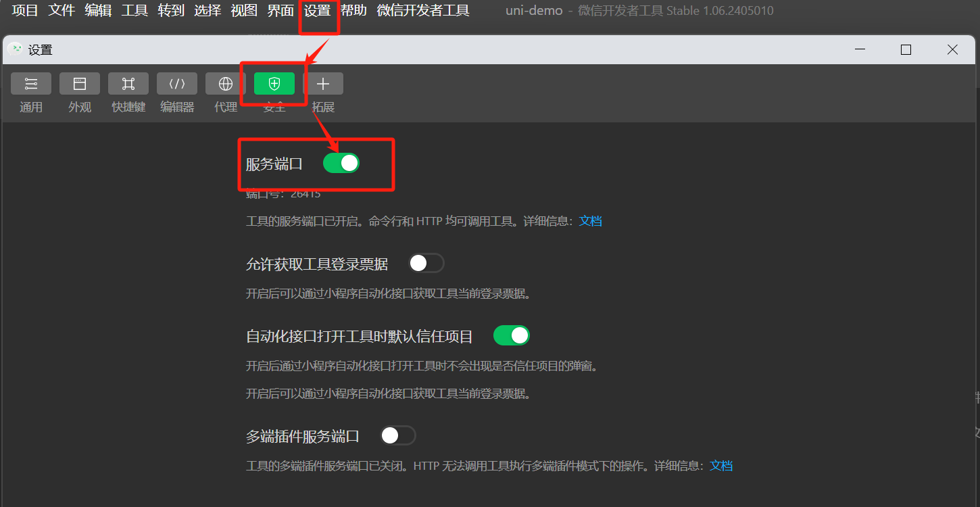Click the settings window logo icon
This screenshot has width=980, height=507.
pos(15,49)
